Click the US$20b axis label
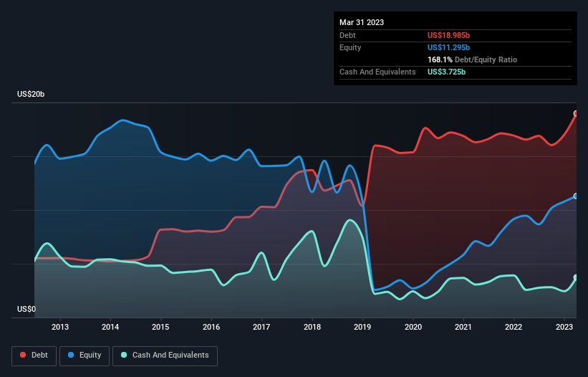 31,94
